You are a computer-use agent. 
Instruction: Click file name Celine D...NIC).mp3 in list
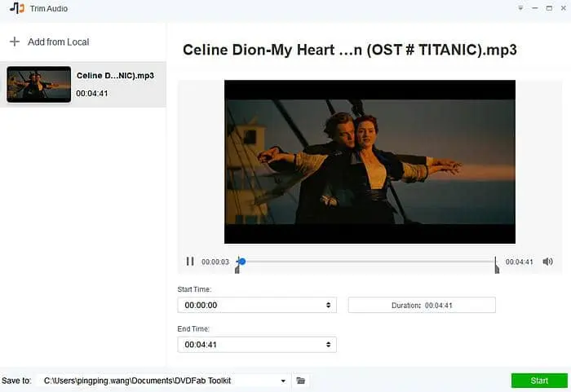(x=115, y=75)
